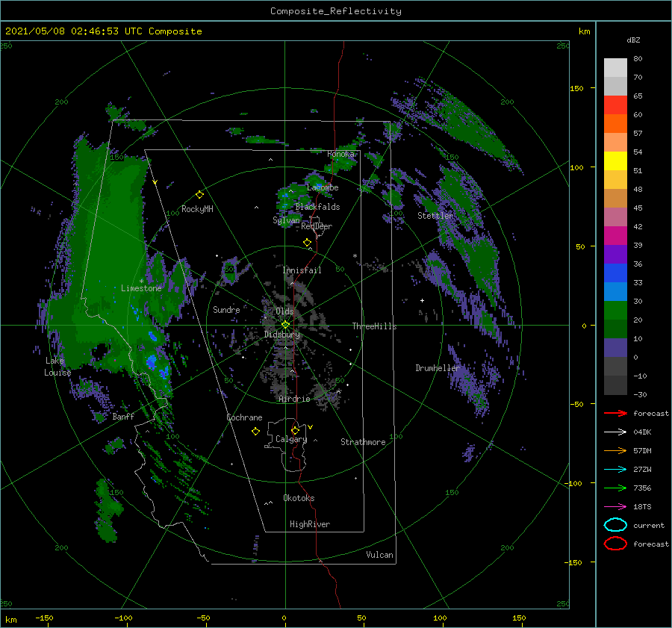Click the dBZ legend heading
The width and height of the screenshot is (672, 628).
pos(633,40)
